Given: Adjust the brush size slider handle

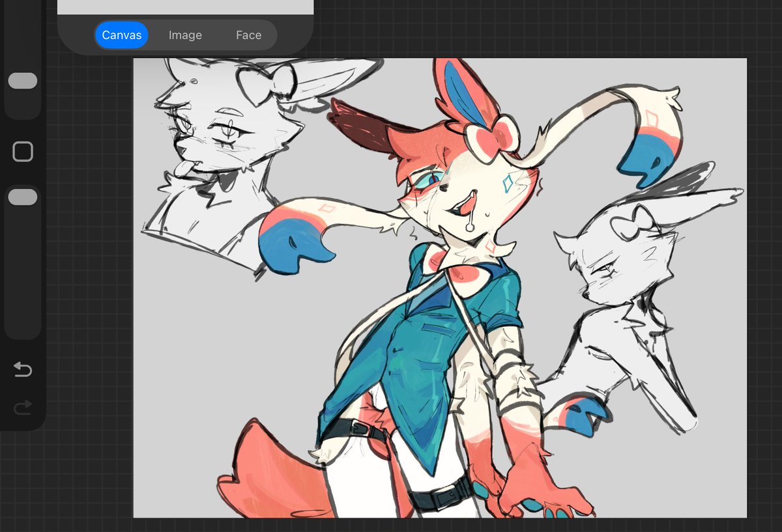Looking at the screenshot, I should pos(23,81).
